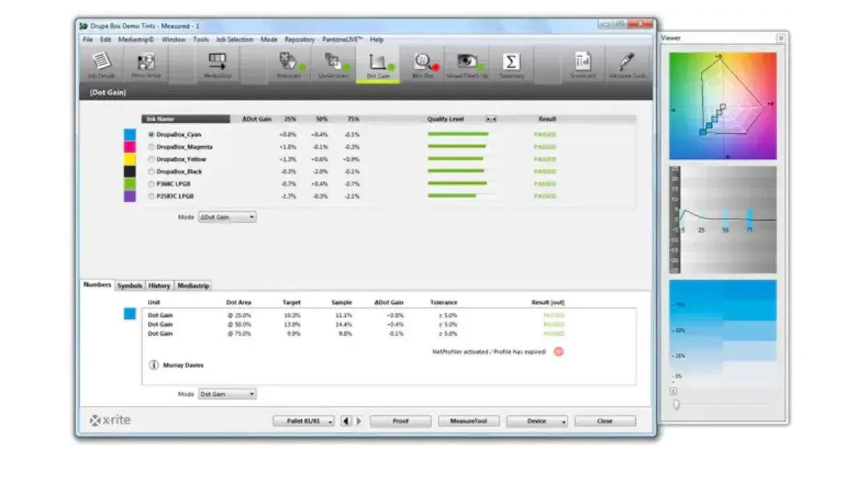Viewport: 868px width, 494px height.
Task: Open the Inkzone Tools icon
Action: tap(627, 64)
